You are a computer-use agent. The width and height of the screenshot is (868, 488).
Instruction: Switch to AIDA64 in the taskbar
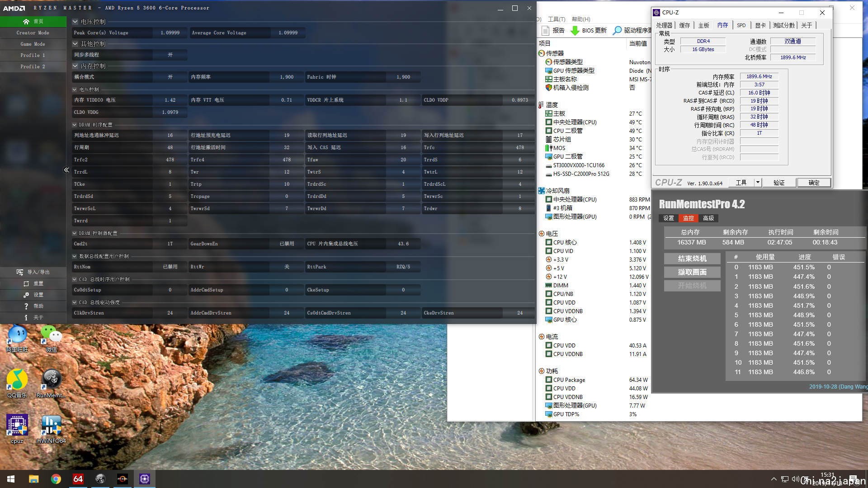[x=78, y=479]
